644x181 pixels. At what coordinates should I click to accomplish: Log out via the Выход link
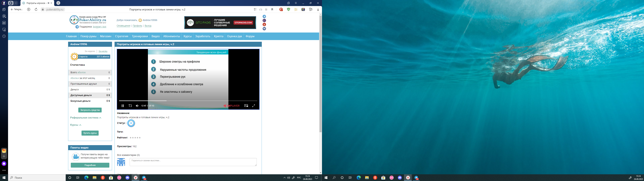(148, 26)
